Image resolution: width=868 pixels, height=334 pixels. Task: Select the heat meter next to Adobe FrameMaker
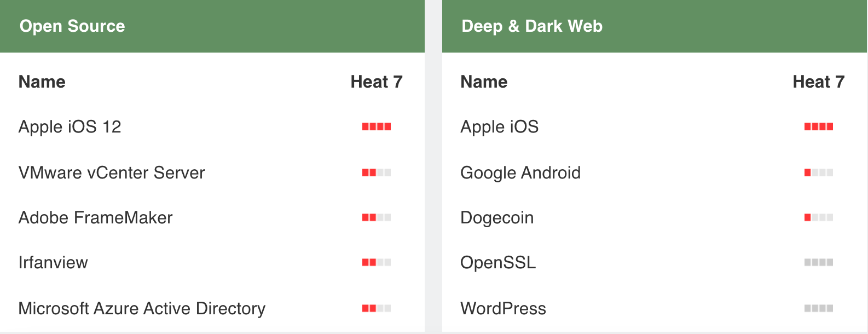click(x=377, y=217)
